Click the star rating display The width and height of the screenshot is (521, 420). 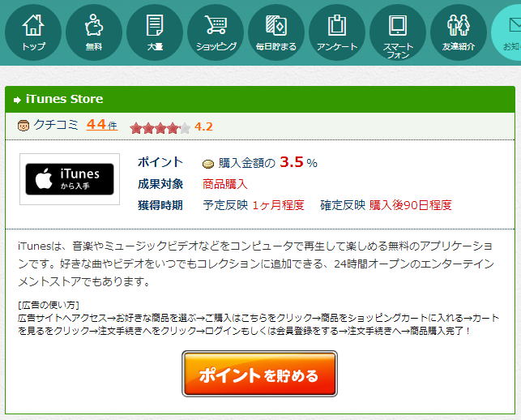(x=160, y=127)
